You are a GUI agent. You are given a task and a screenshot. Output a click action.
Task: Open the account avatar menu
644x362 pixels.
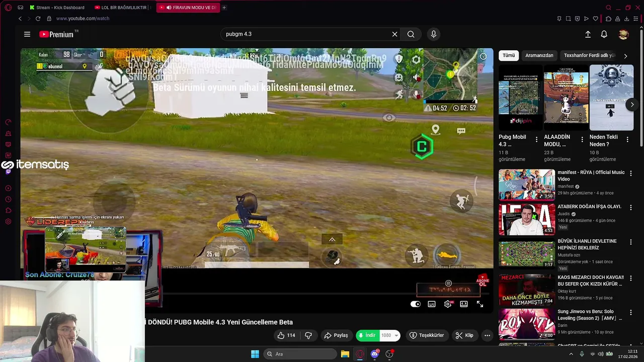pos(623,34)
